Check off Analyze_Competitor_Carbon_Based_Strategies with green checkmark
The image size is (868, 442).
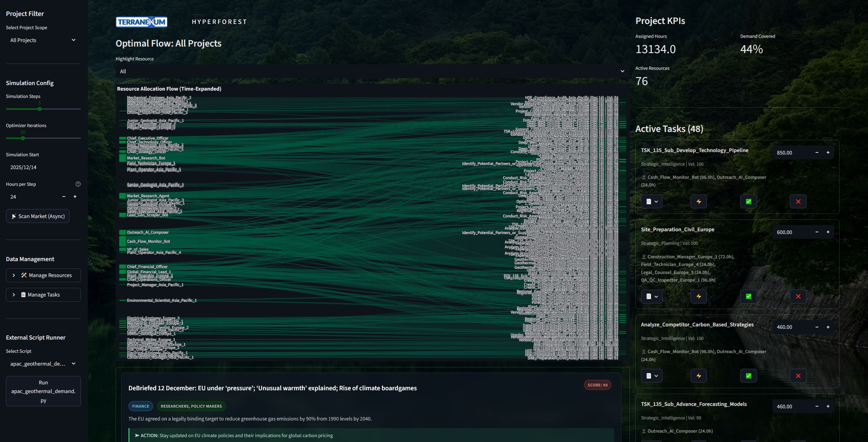point(748,376)
